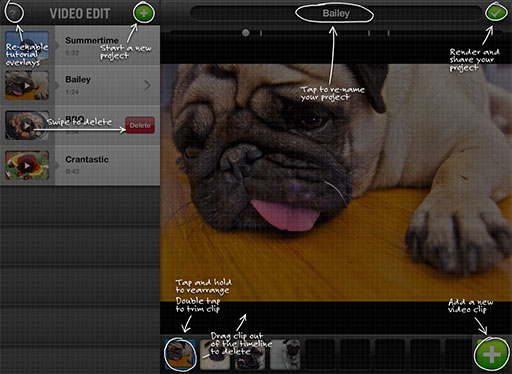Open the Summertime project row
Viewport: 512px width, 374px height.
coord(80,46)
